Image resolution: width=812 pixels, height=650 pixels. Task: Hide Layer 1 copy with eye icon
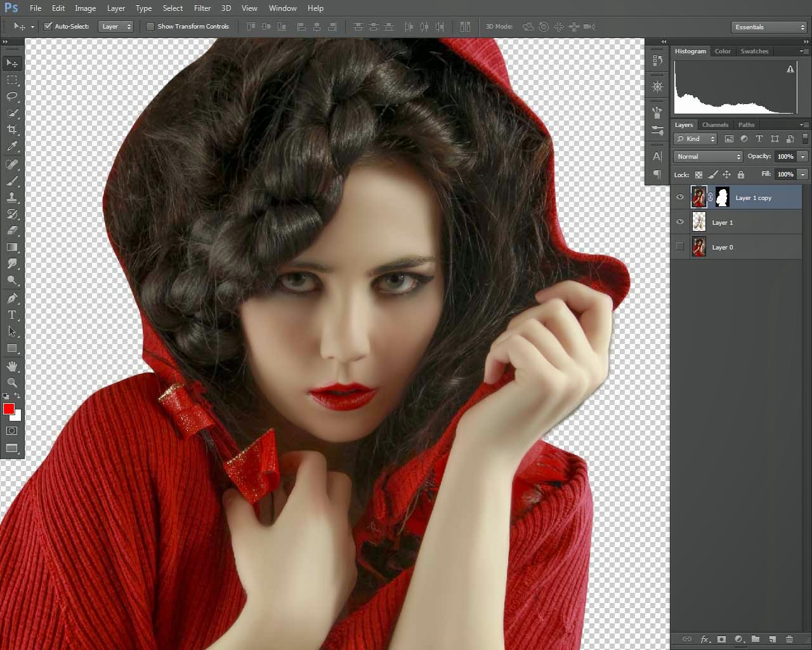point(680,197)
